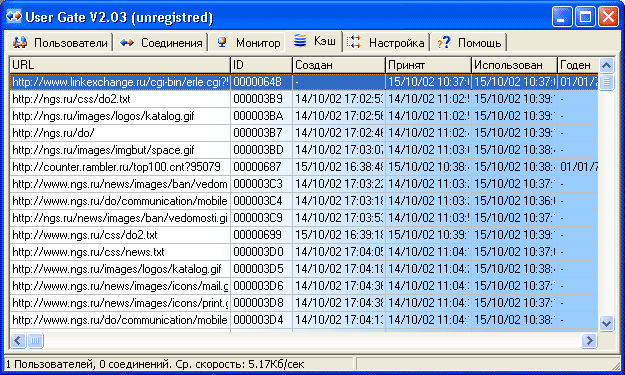Sort by the URL column header
Screen dimensions: 625x375
click(x=120, y=65)
